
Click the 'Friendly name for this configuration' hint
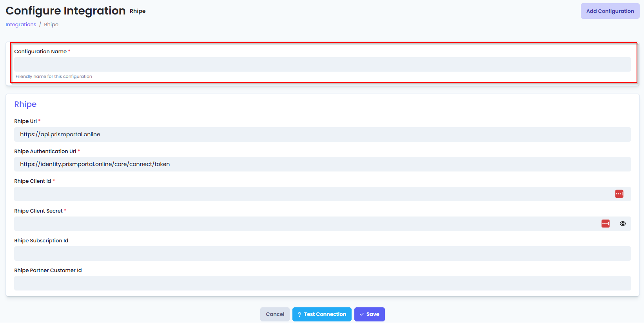pos(54,76)
